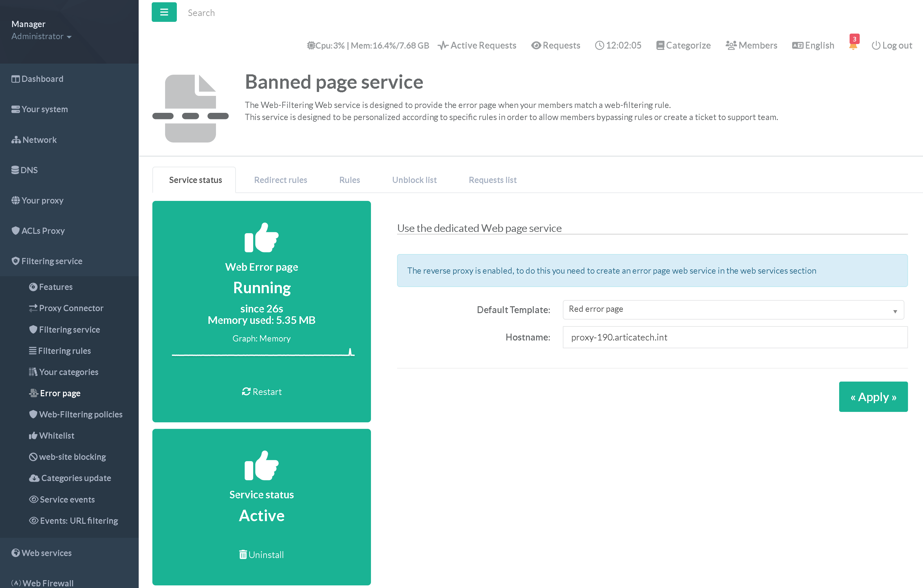923x588 pixels.
Task: Click the Apply button
Action: tap(873, 397)
